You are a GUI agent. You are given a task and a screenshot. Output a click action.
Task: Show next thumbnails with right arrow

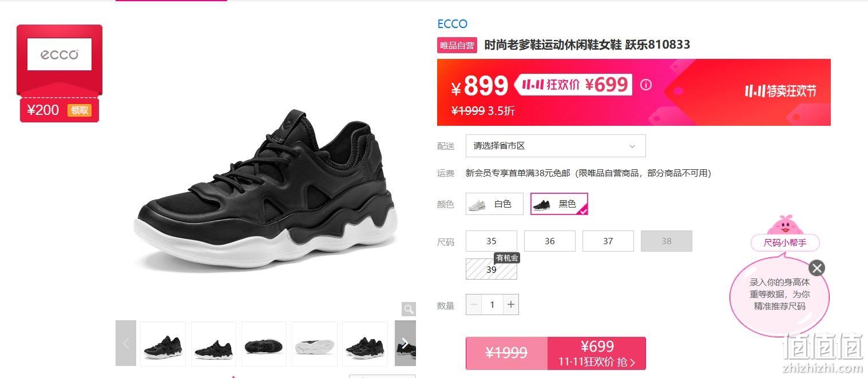(405, 343)
